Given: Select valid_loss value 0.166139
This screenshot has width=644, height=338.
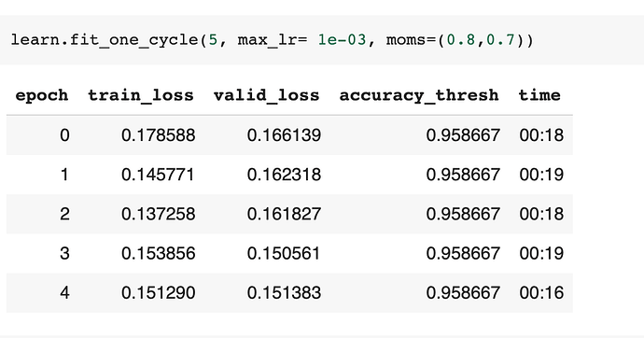Looking at the screenshot, I should [x=284, y=135].
